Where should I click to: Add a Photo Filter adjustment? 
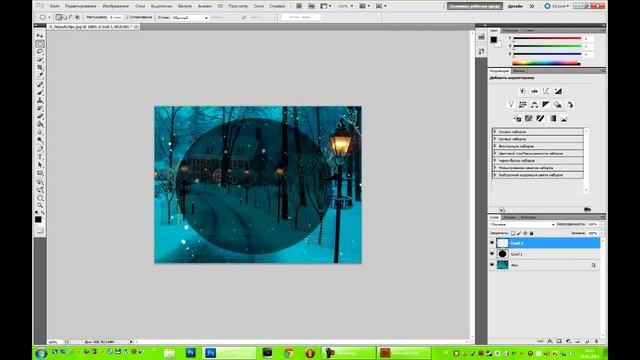[558, 105]
